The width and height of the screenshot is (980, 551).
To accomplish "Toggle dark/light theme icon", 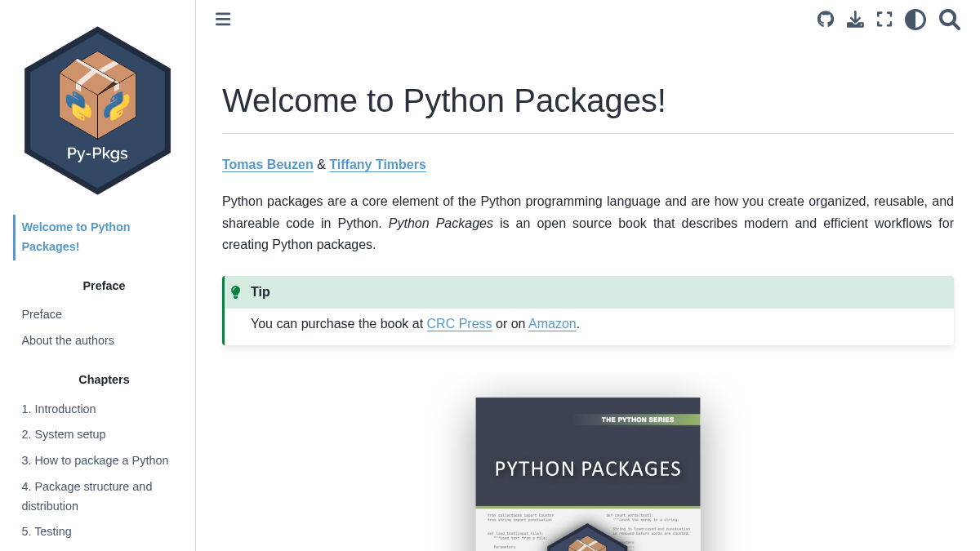I will tap(915, 20).
